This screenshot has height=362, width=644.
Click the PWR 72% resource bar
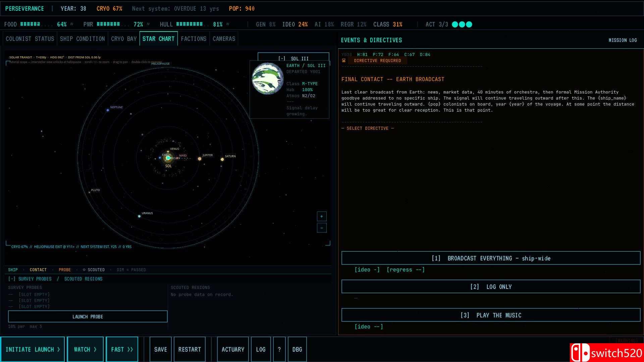[x=113, y=24]
